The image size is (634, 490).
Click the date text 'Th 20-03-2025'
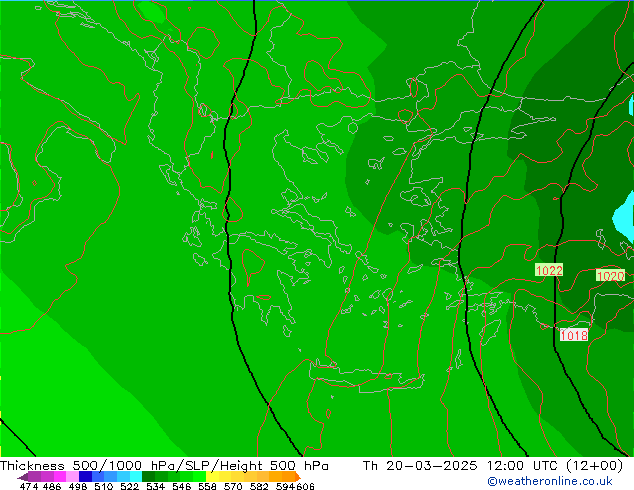420,466
